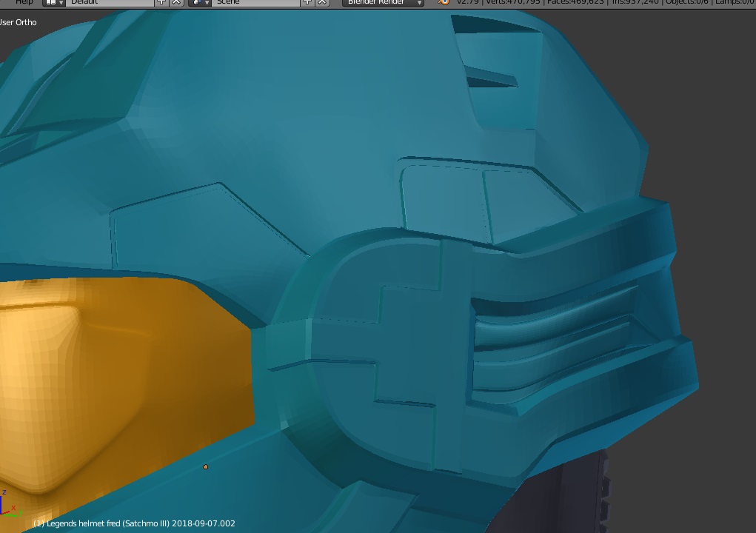The width and height of the screenshot is (756, 533).
Task: Click the orange object origin dot
Action: click(x=206, y=467)
